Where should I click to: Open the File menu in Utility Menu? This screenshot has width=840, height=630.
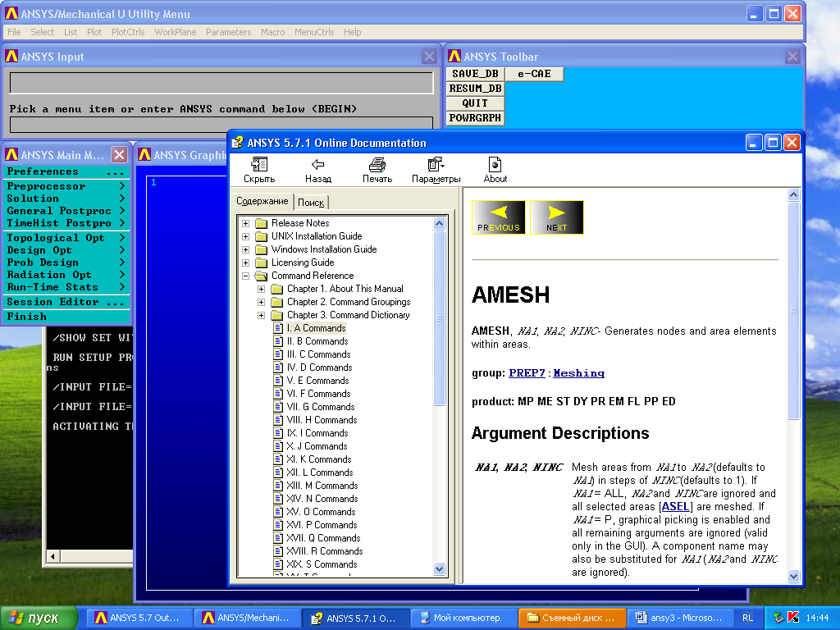(x=14, y=32)
